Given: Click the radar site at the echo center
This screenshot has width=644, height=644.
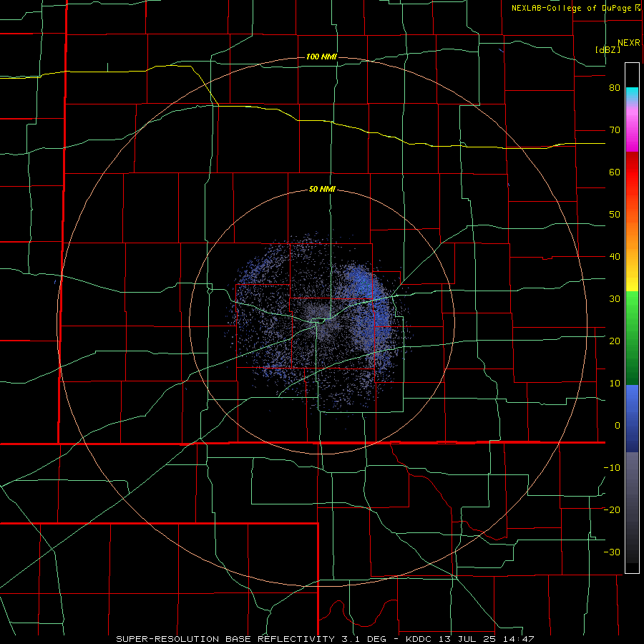Looking at the screenshot, I should 321,321.
